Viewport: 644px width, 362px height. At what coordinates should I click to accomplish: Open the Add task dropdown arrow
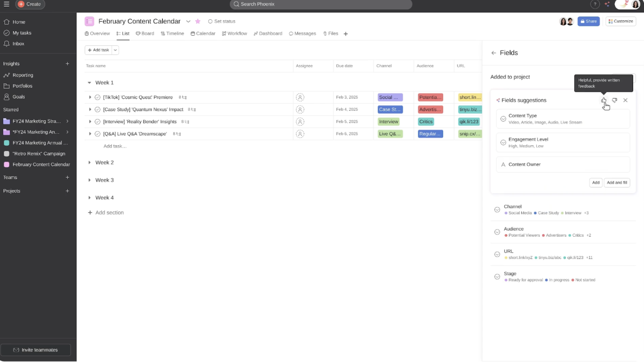[x=115, y=49]
